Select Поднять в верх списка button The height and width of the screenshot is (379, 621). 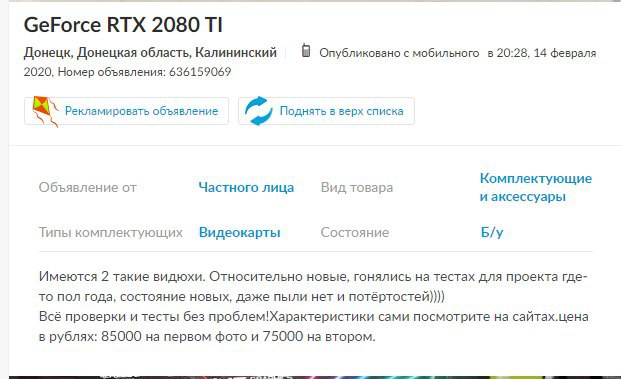pyautogui.click(x=326, y=111)
